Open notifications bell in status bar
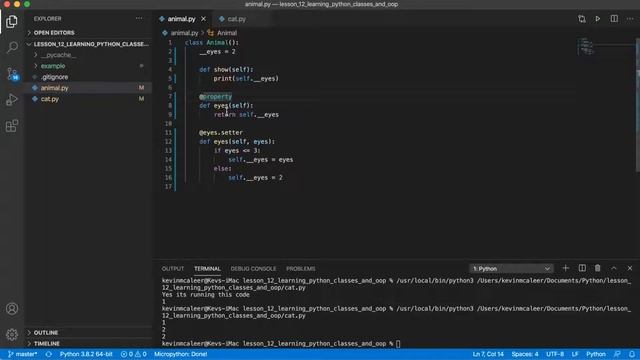640x360 pixels. pyautogui.click(x=632, y=354)
